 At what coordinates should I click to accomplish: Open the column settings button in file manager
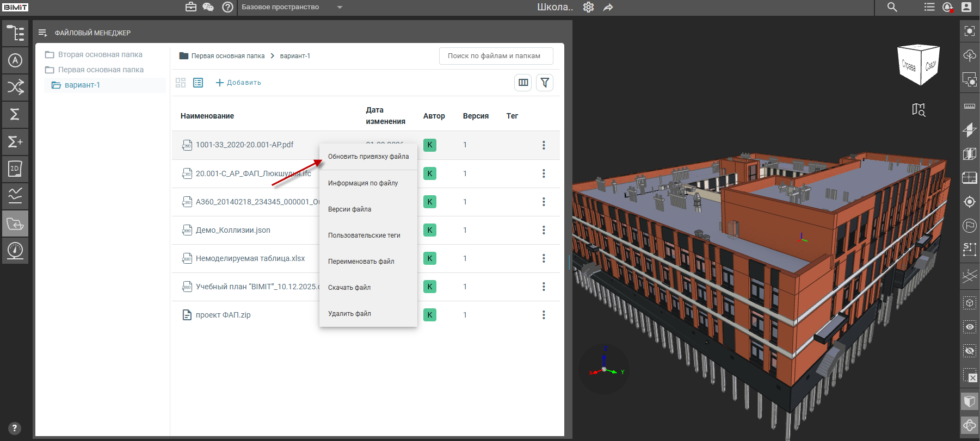pyautogui.click(x=523, y=83)
